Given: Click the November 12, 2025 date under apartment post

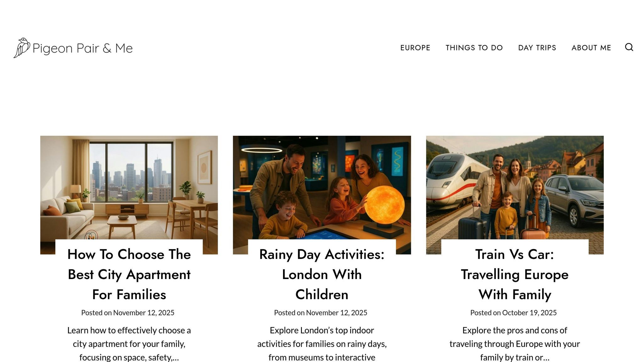Looking at the screenshot, I should (x=144, y=313).
